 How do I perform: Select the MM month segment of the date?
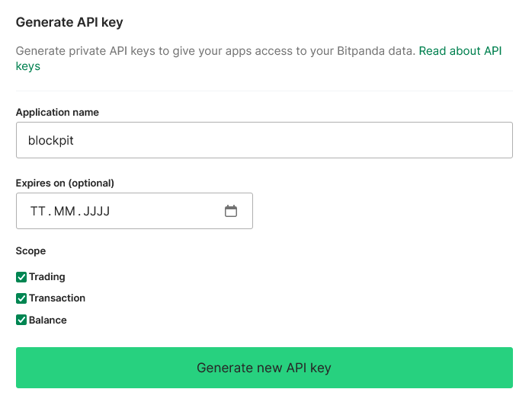pyautogui.click(x=64, y=211)
